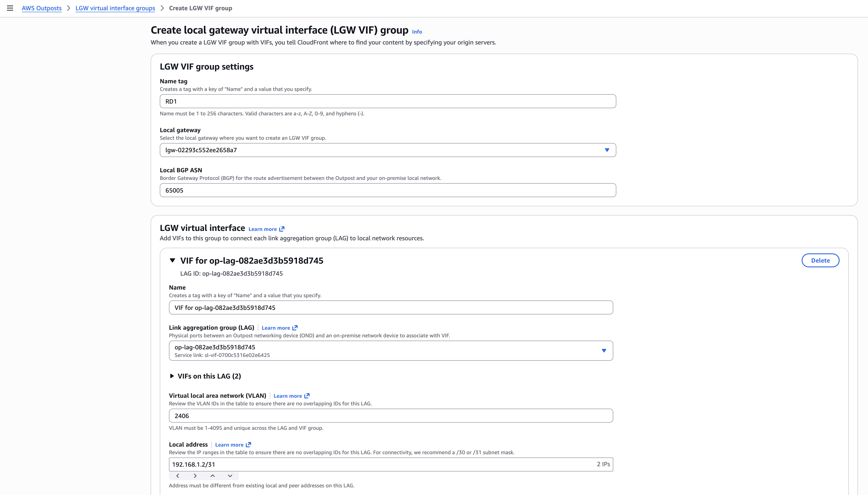Image resolution: width=868 pixels, height=495 pixels.
Task: Go to AWS Outposts breadcrumb
Action: 41,8
